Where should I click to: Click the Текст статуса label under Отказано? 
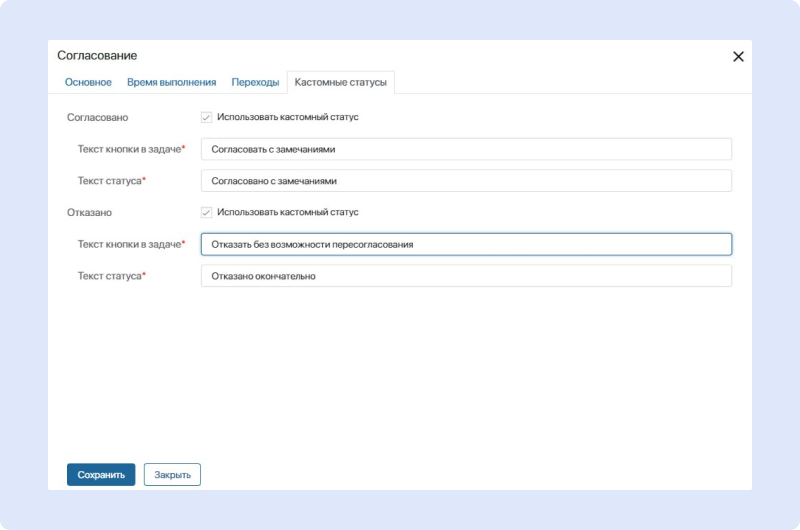pyautogui.click(x=111, y=276)
